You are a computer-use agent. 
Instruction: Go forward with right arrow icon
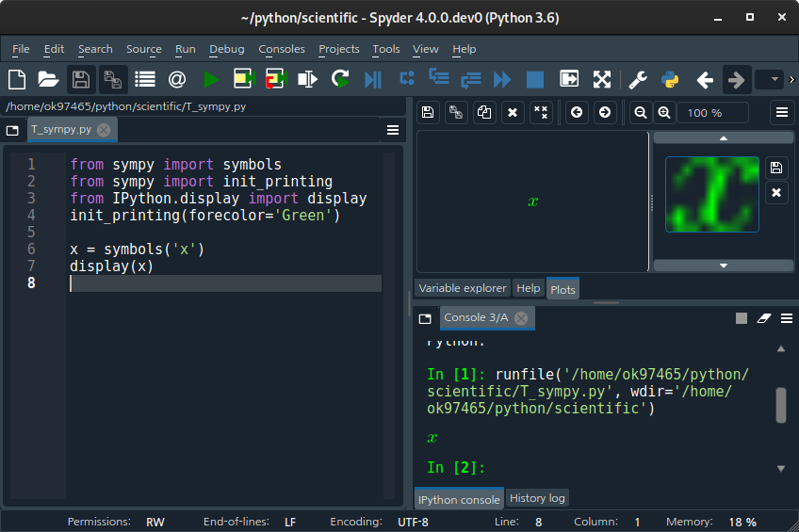[x=737, y=80]
